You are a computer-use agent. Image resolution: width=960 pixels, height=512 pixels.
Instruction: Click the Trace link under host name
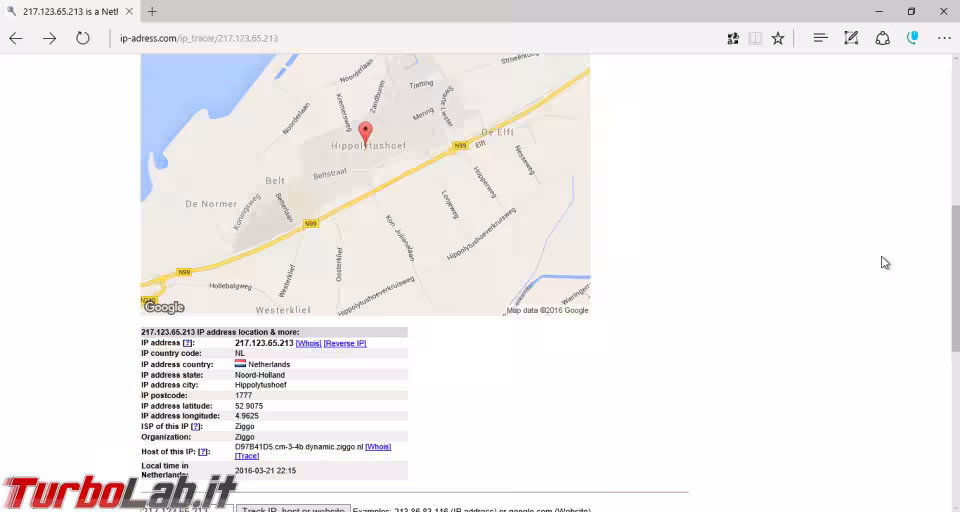point(246,456)
